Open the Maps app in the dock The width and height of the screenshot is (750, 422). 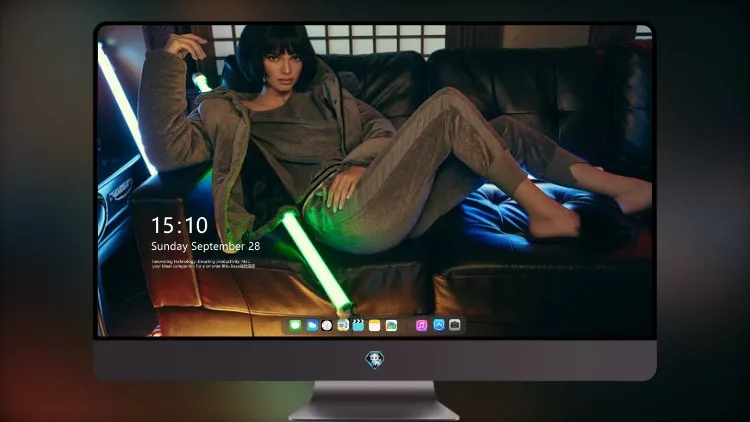click(342, 325)
